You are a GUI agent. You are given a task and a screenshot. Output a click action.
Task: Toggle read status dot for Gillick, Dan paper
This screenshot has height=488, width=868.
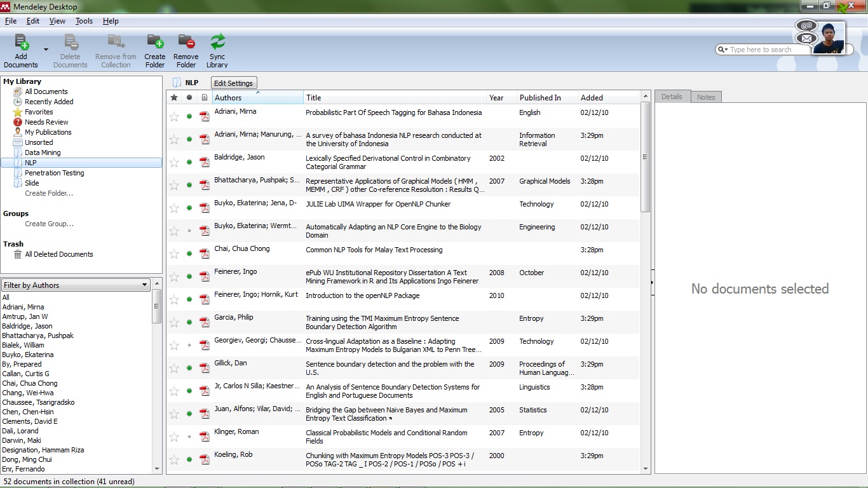[x=189, y=368]
